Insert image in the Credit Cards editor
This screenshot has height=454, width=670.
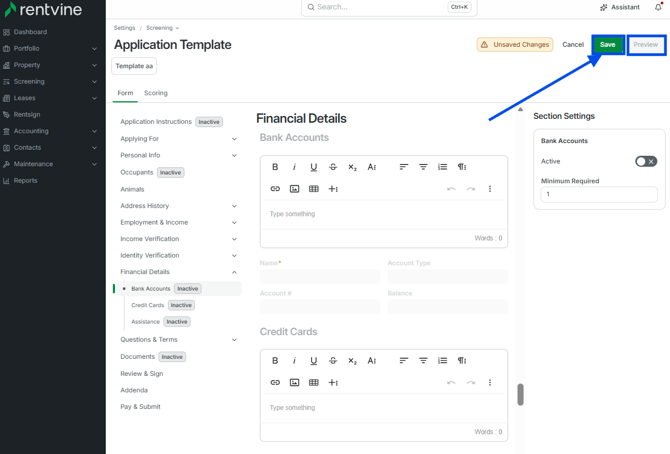pyautogui.click(x=294, y=382)
